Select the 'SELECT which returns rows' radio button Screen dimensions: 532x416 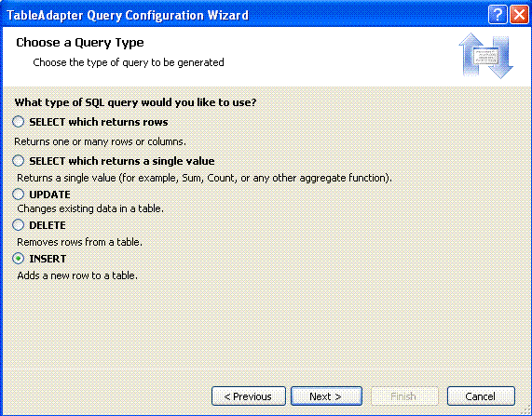coord(19,122)
